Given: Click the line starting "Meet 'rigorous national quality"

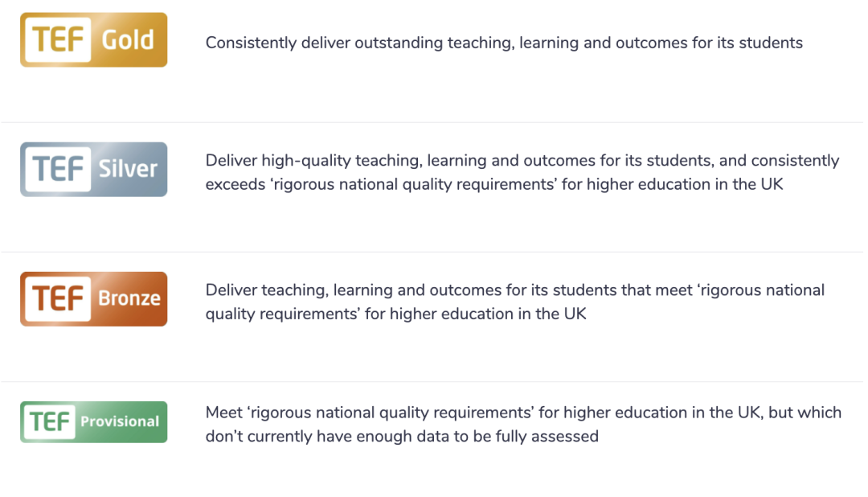Looking at the screenshot, I should point(523,413).
